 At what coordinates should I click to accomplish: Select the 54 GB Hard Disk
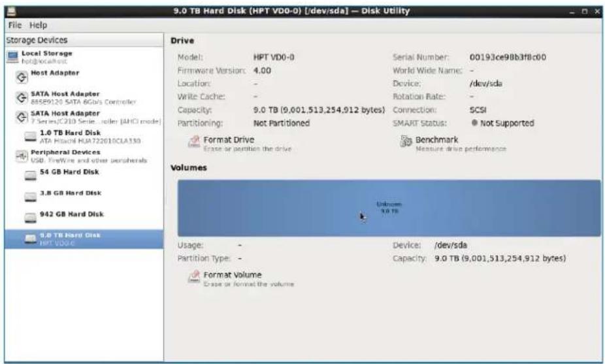pos(84,176)
